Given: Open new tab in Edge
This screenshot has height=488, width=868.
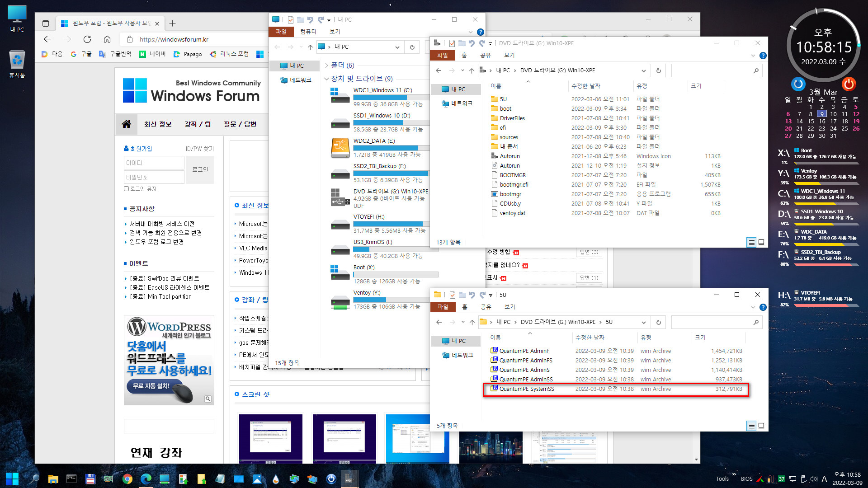Looking at the screenshot, I should pyautogui.click(x=172, y=23).
